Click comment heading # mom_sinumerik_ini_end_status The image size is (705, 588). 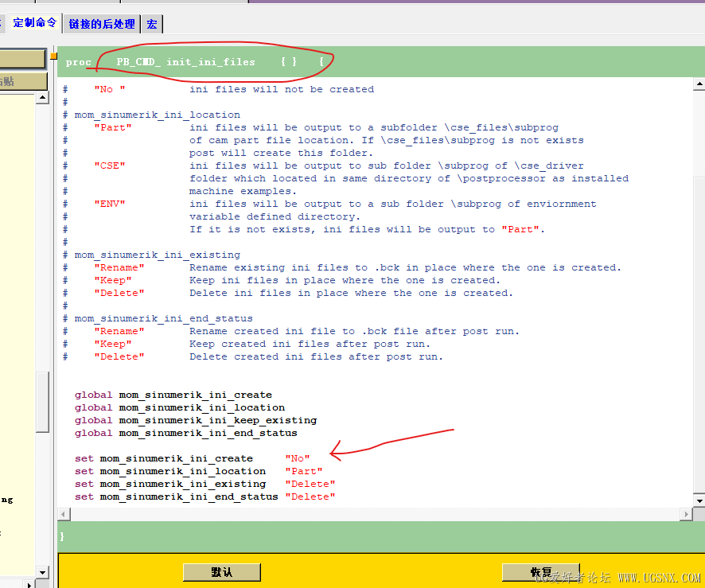coord(158,318)
